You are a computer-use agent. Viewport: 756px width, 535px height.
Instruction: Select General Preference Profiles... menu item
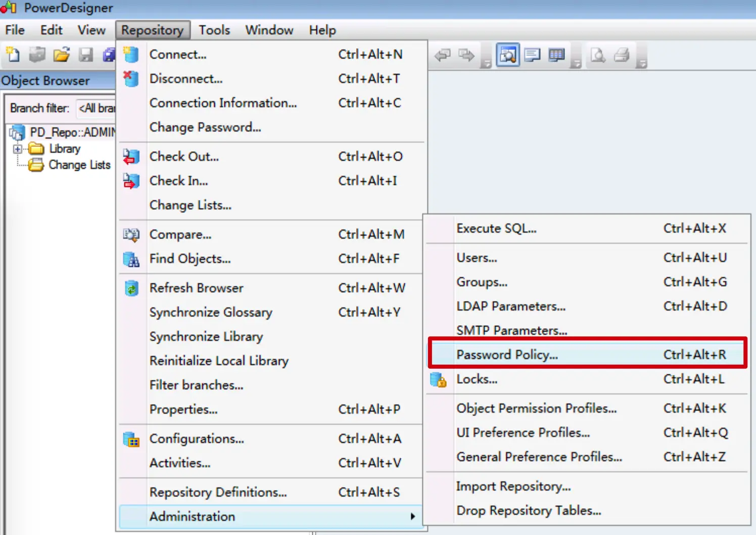(587, 457)
